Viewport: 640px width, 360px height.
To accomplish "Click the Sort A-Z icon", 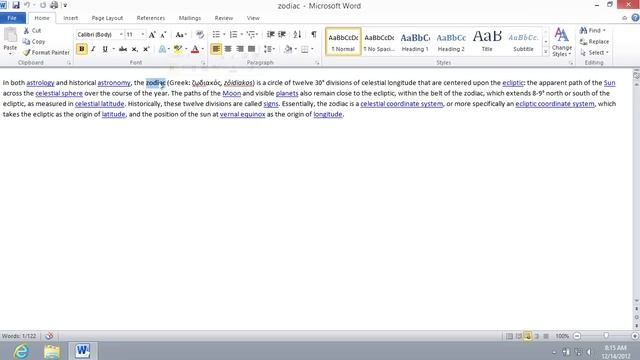I will pos(297,35).
